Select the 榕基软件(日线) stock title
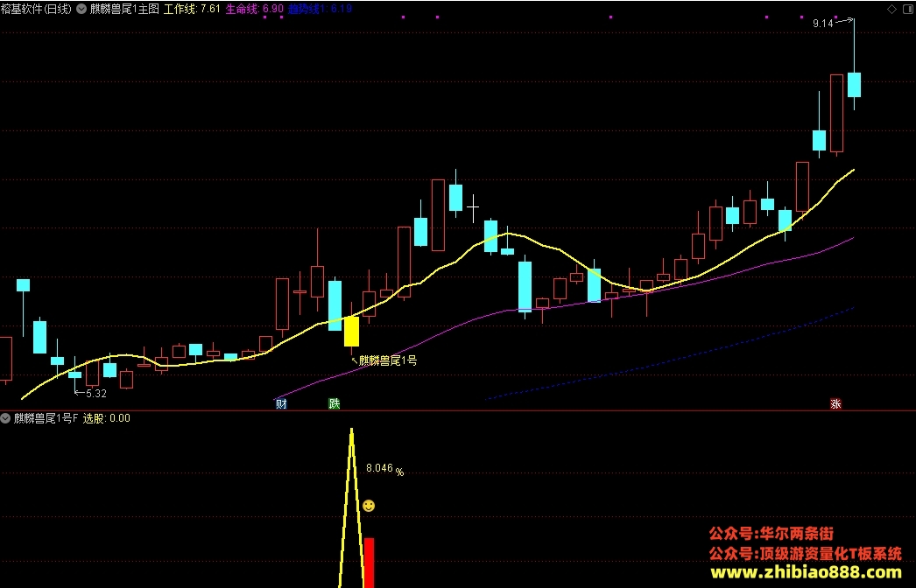The width and height of the screenshot is (916, 588). tap(36, 9)
